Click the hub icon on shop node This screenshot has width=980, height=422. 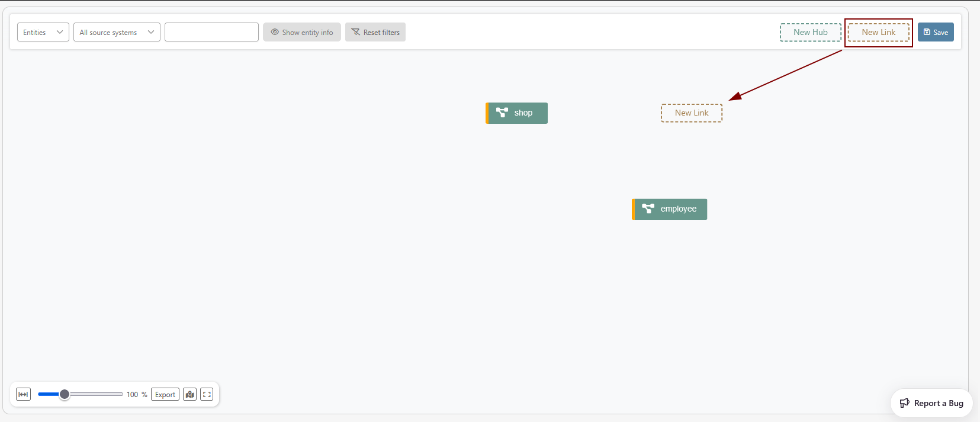pos(502,113)
